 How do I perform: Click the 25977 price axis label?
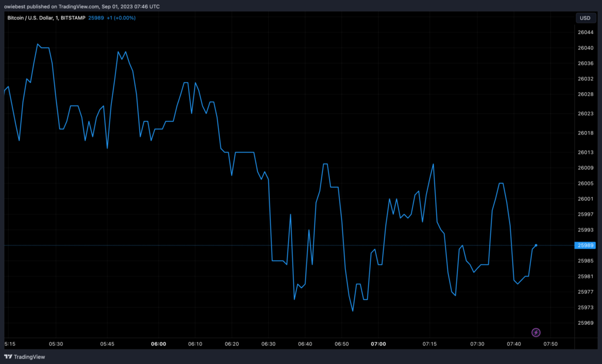(586, 292)
